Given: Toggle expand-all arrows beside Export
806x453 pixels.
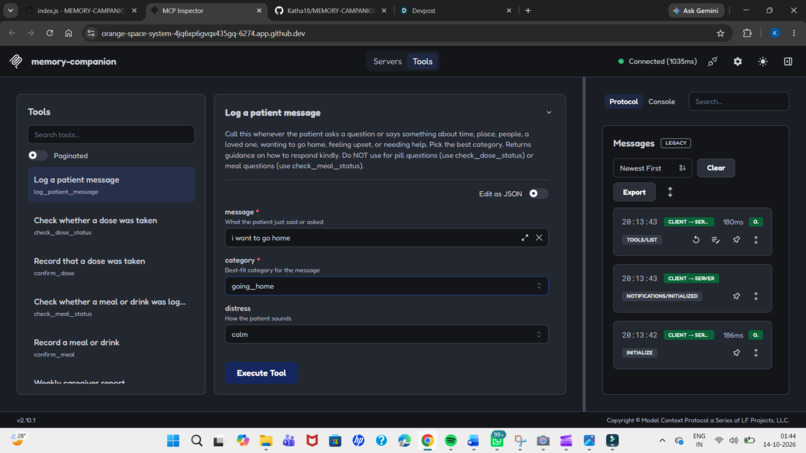Looking at the screenshot, I should pyautogui.click(x=670, y=192).
